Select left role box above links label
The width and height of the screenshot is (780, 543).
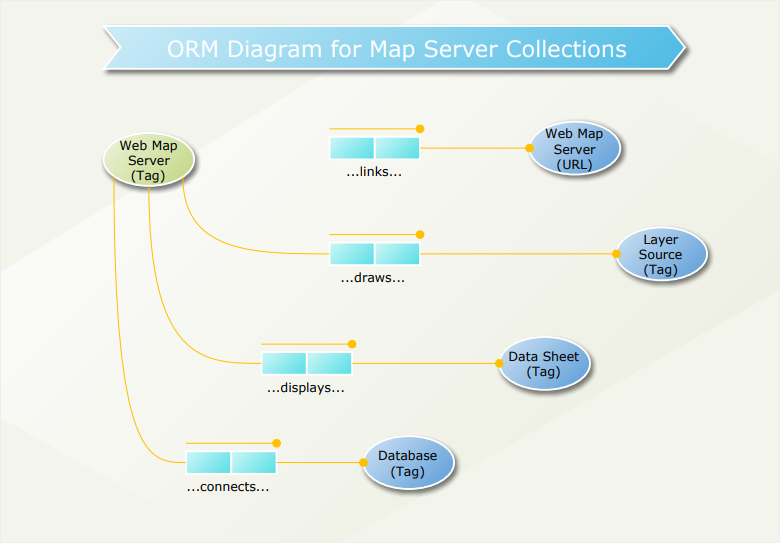352,148
